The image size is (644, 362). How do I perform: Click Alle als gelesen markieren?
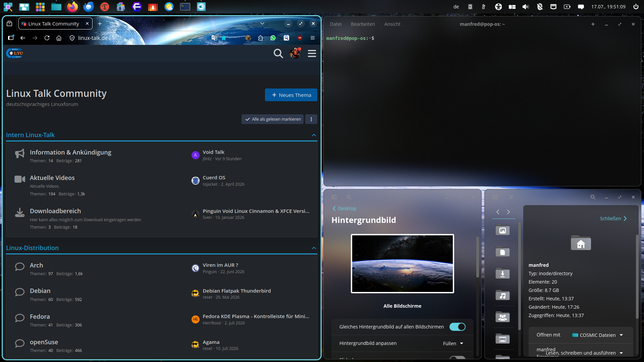(272, 119)
